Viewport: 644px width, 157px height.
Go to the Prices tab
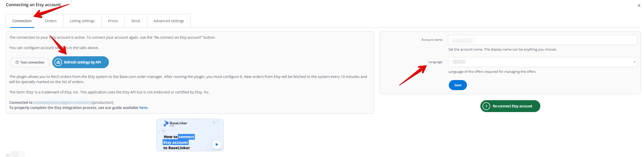[x=113, y=21]
